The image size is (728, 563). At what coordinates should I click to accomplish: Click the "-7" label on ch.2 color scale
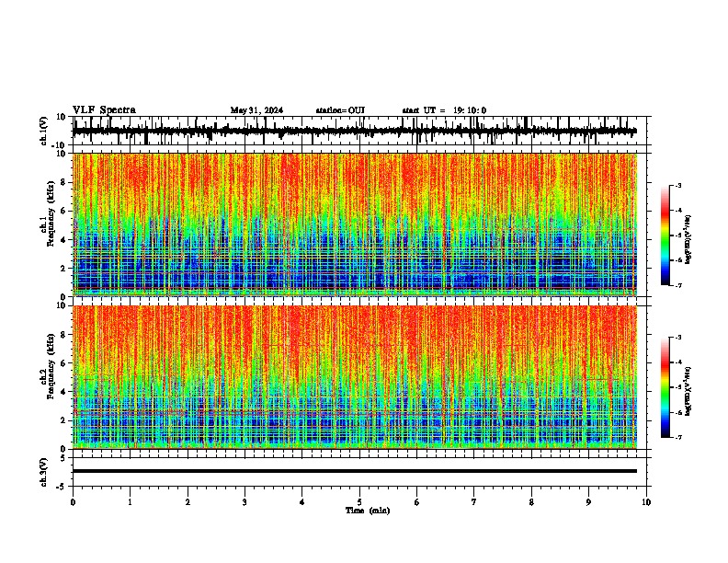(x=678, y=437)
